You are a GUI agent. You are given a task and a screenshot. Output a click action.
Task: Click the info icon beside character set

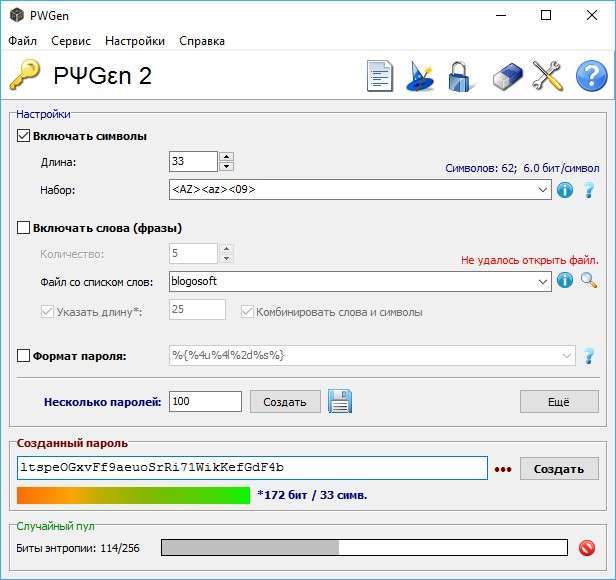tap(565, 190)
